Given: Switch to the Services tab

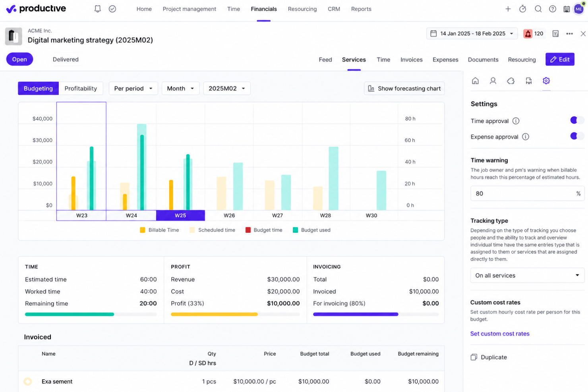Looking at the screenshot, I should 354,60.
